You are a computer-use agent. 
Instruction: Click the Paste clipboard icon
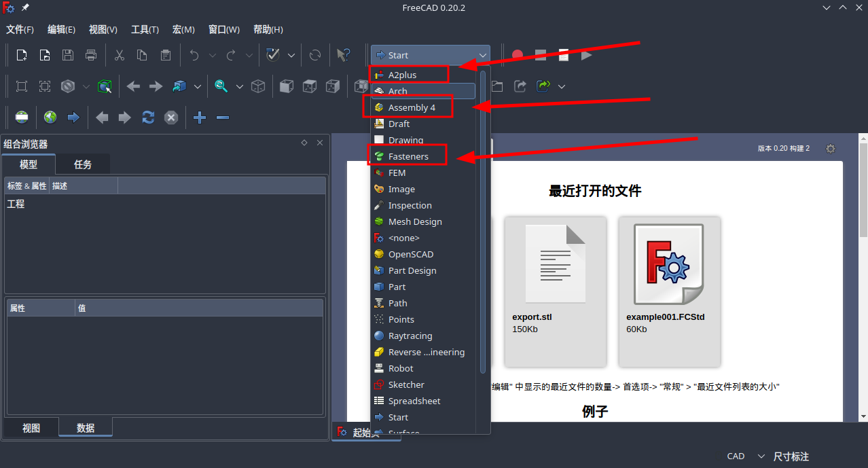click(x=165, y=55)
